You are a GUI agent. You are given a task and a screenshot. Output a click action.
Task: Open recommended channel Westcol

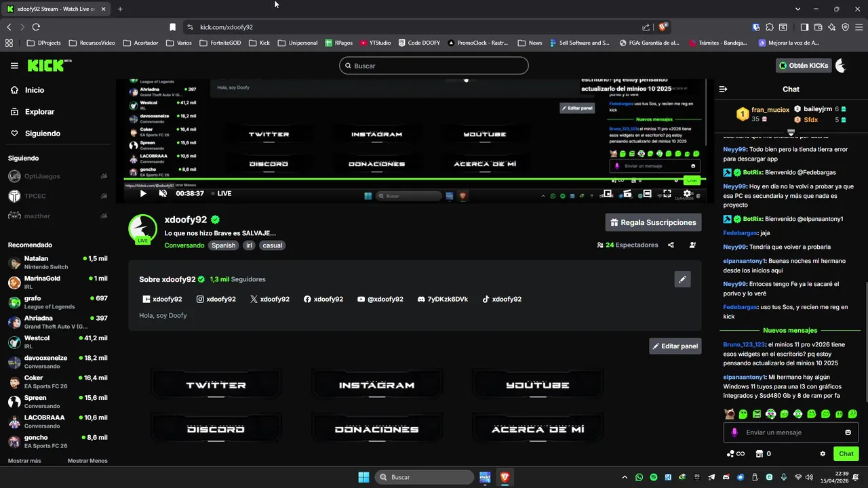pyautogui.click(x=57, y=342)
